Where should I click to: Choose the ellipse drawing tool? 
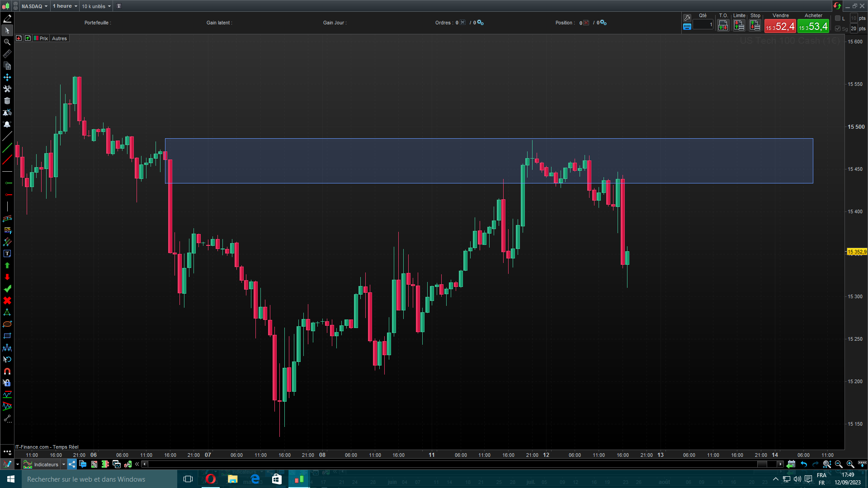pos(7,324)
